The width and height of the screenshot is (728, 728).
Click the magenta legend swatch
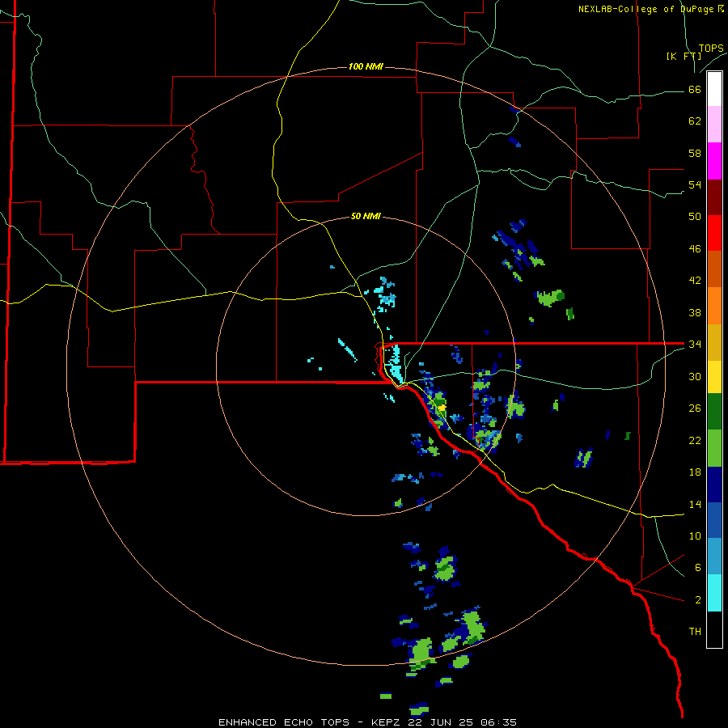click(714, 161)
